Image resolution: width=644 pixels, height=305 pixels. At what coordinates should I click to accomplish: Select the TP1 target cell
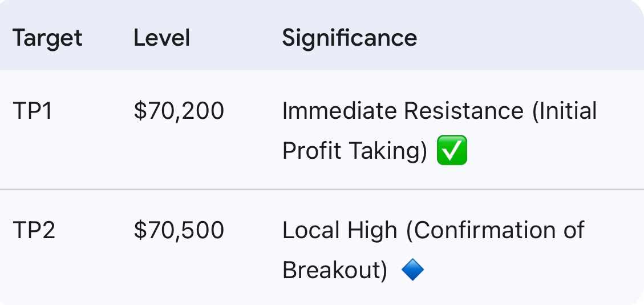coord(32,111)
